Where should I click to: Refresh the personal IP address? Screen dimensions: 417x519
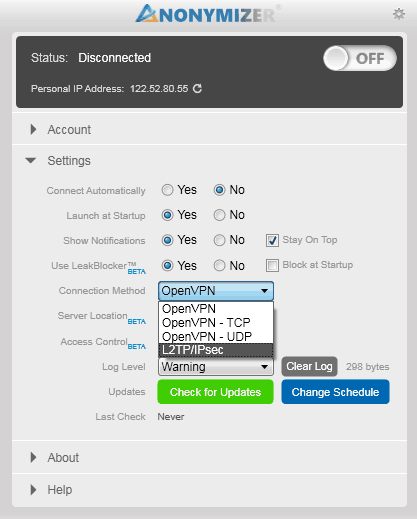pyautogui.click(x=197, y=88)
